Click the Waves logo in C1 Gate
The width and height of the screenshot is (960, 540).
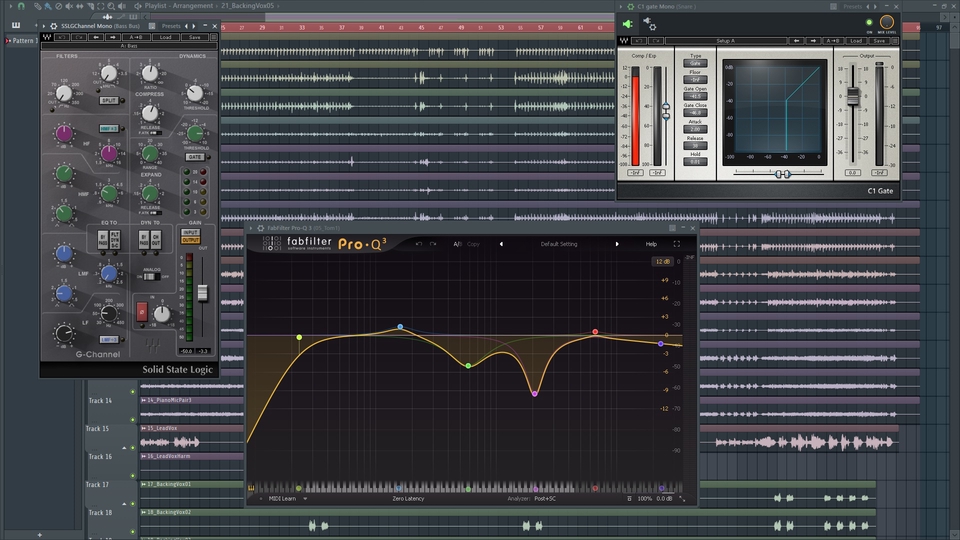tap(624, 41)
